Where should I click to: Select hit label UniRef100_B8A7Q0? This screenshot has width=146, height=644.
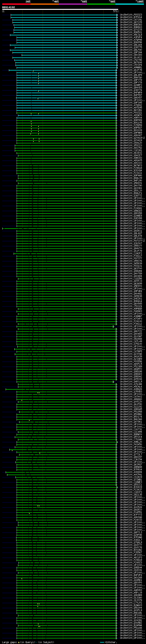tap(131, 77)
